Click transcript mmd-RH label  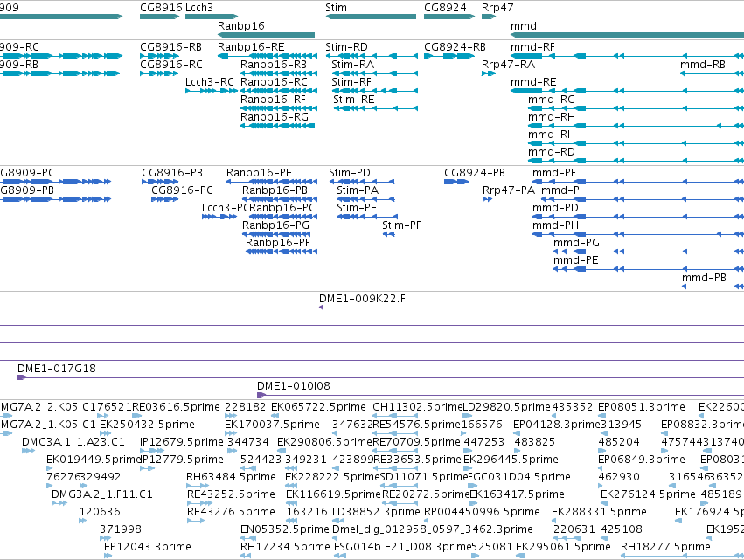click(x=552, y=117)
